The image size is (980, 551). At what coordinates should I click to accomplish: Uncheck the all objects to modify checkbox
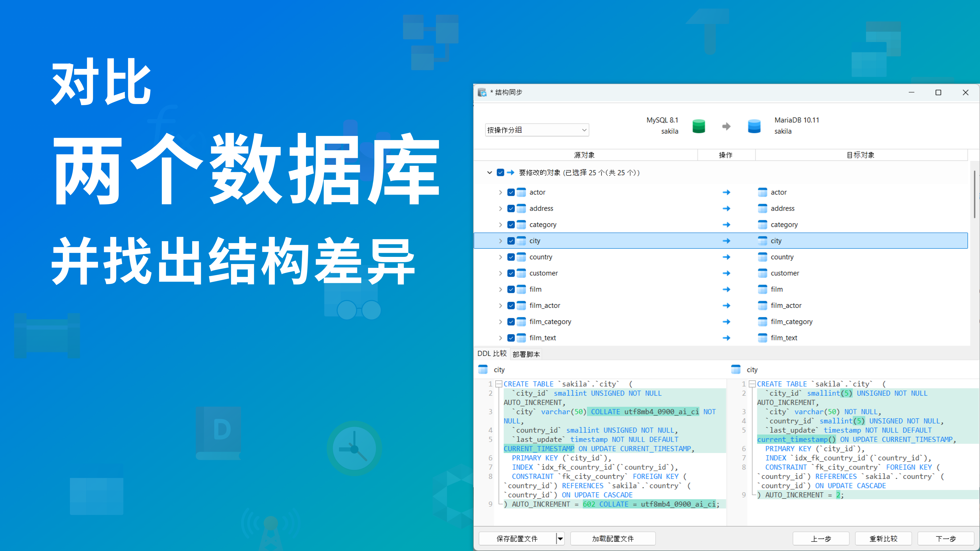point(500,173)
